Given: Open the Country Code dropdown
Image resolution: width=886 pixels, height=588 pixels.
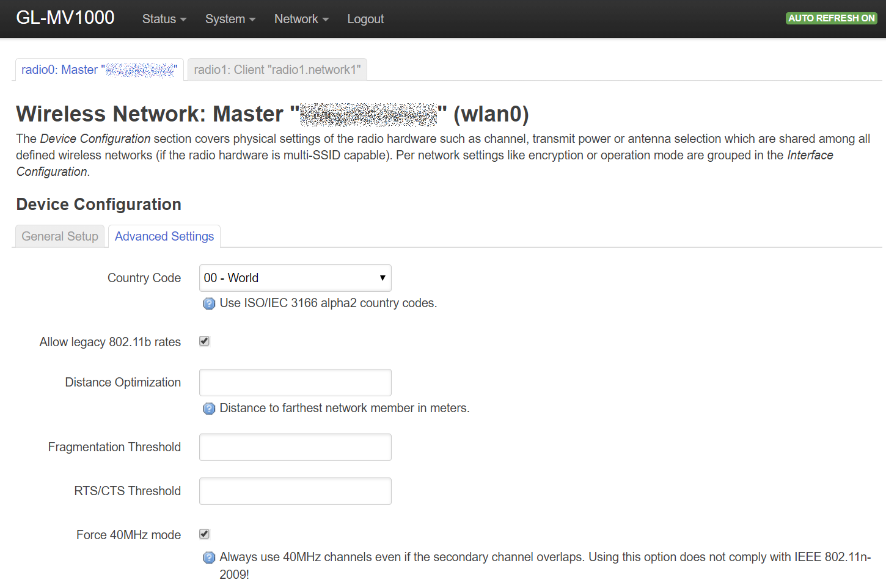Looking at the screenshot, I should tap(295, 278).
